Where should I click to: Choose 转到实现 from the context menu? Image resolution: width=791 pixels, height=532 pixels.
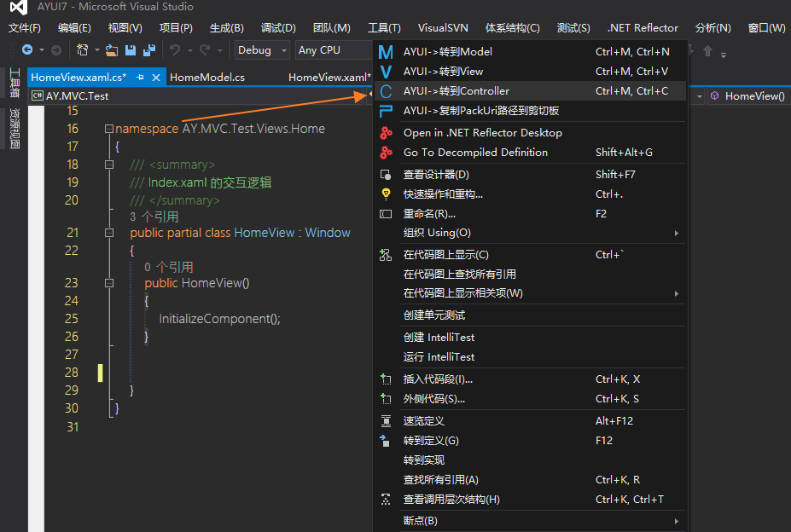coord(530,460)
